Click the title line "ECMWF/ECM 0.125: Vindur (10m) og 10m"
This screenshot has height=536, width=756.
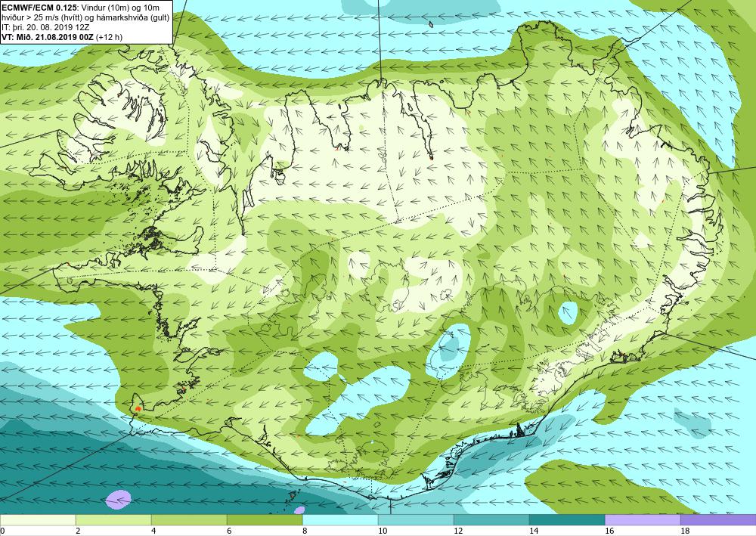81,8
